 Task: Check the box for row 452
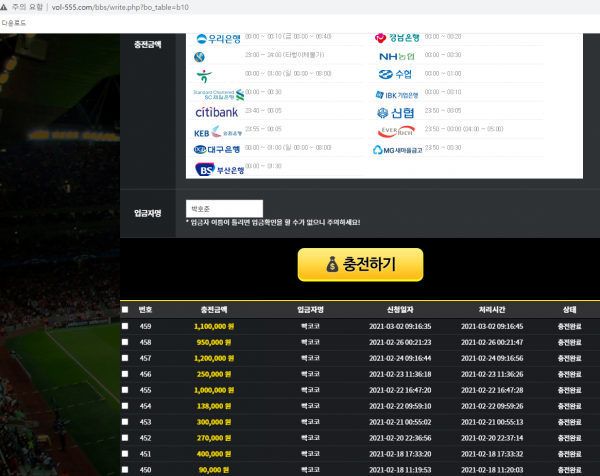pyautogui.click(x=125, y=438)
